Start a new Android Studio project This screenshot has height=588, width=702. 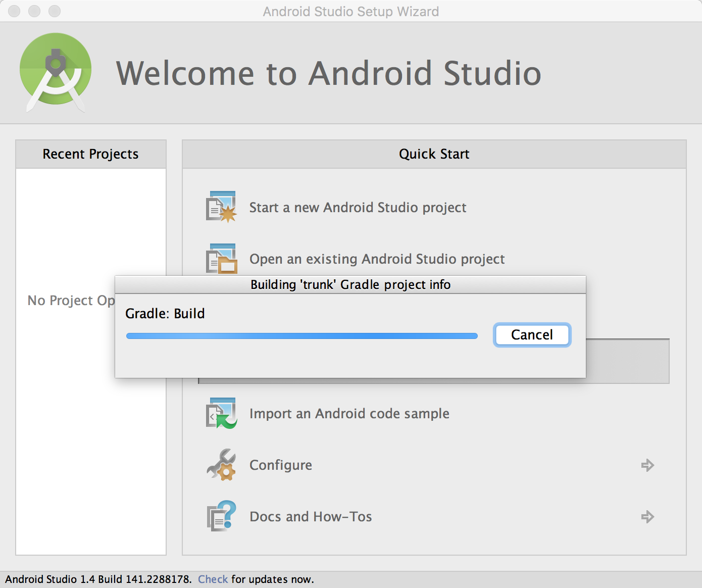358,208
